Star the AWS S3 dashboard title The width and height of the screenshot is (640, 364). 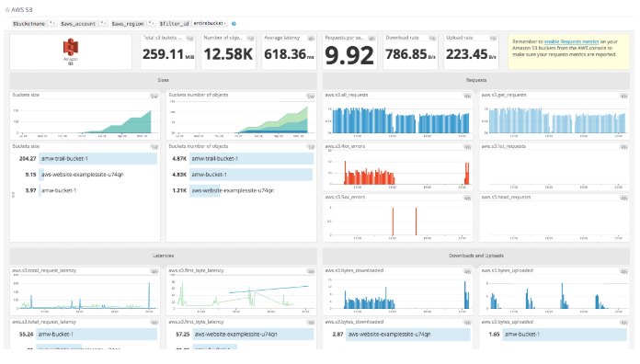[7, 9]
